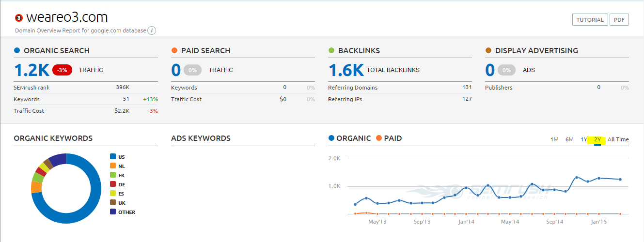Switch chart range to 1Y
Image resolution: width=644 pixels, height=242 pixels.
point(584,139)
